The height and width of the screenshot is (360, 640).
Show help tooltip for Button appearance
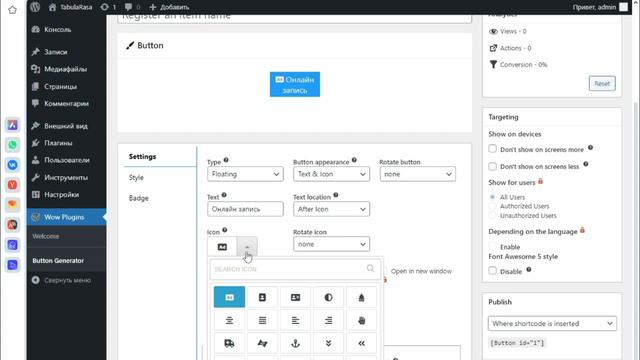(354, 160)
